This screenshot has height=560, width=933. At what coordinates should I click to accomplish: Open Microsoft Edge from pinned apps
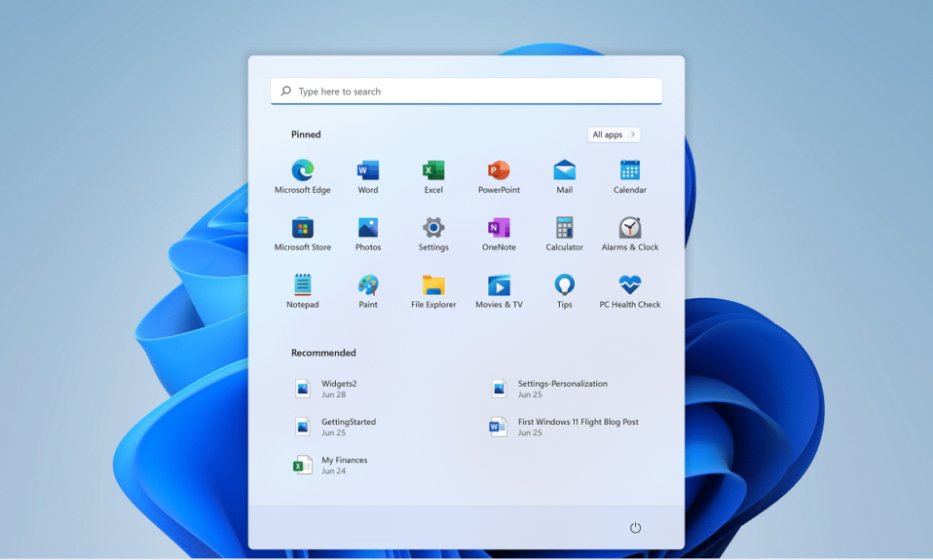(302, 176)
